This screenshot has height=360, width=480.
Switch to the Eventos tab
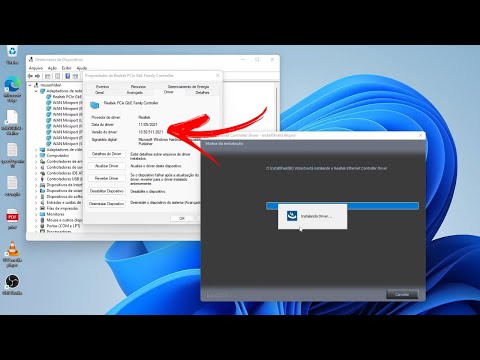[x=103, y=87]
